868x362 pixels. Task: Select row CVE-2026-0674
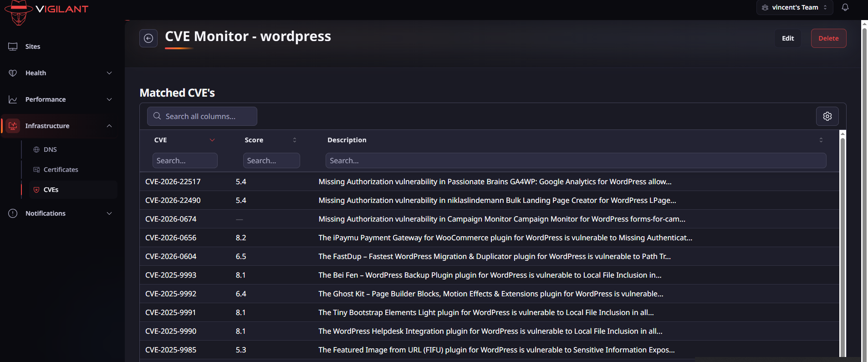tap(489, 219)
